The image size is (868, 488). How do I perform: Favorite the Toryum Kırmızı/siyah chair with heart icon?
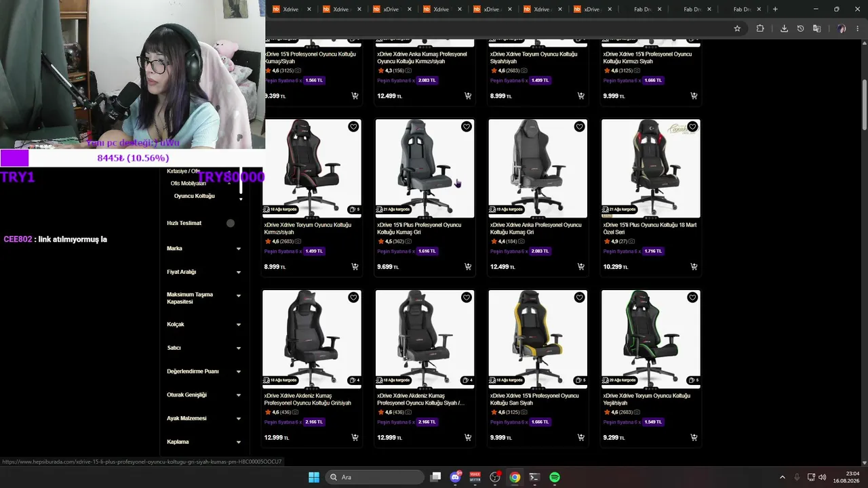(x=353, y=127)
